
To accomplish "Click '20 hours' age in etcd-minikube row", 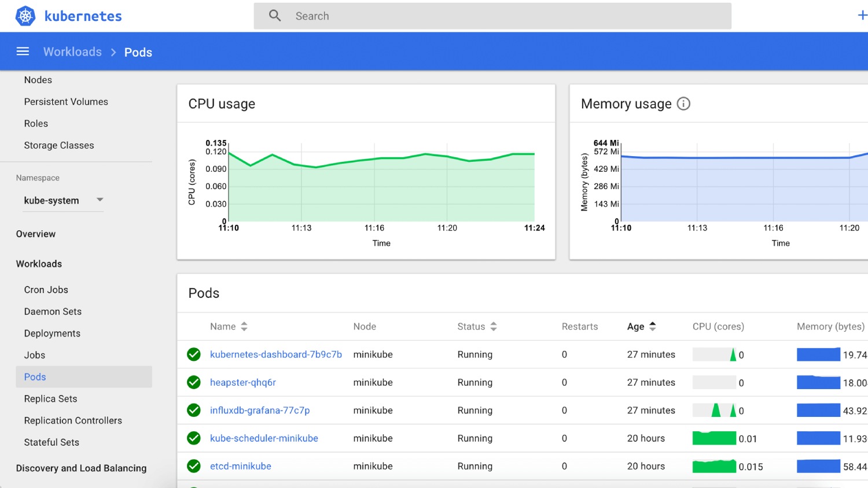I will (x=646, y=466).
